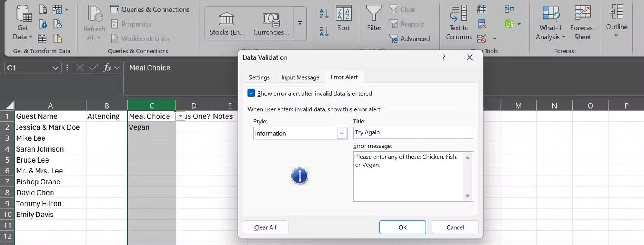Select the Stocks data type
This screenshot has width=644, height=245.
point(227,24)
